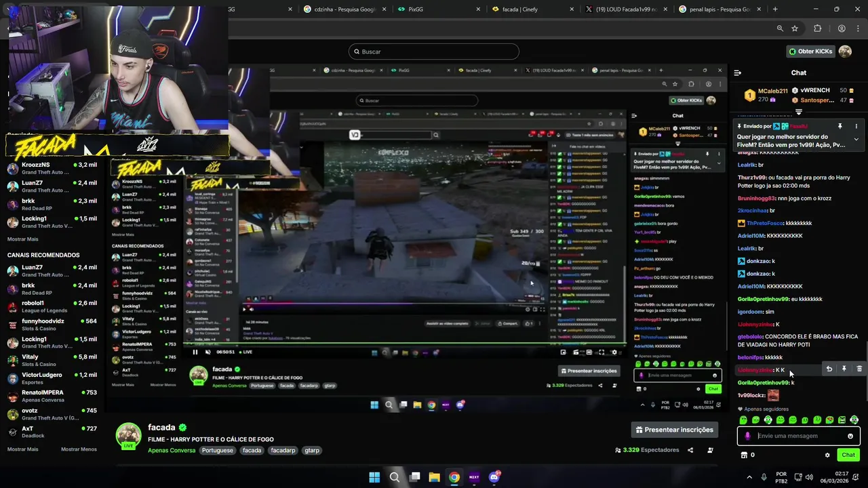Screen dimensions: 868x488
Task: Open Vitaly recommended channel
Action: click(52, 361)
